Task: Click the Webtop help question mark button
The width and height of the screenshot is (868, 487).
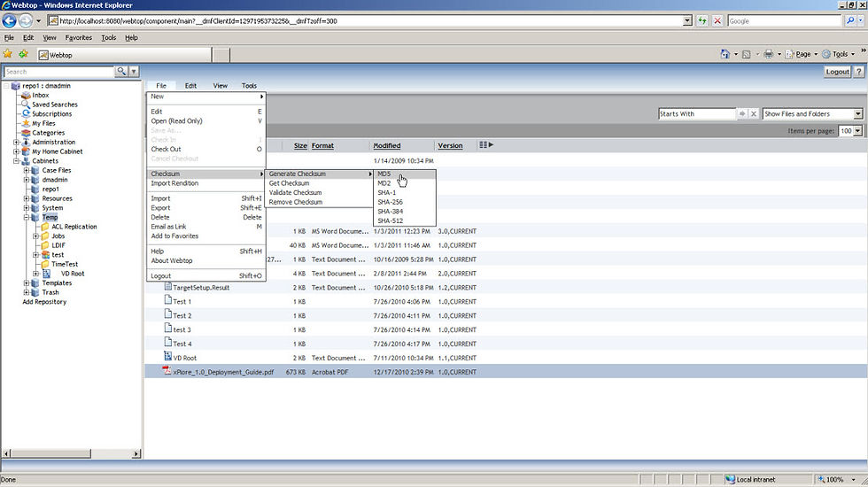Action: click(x=858, y=72)
